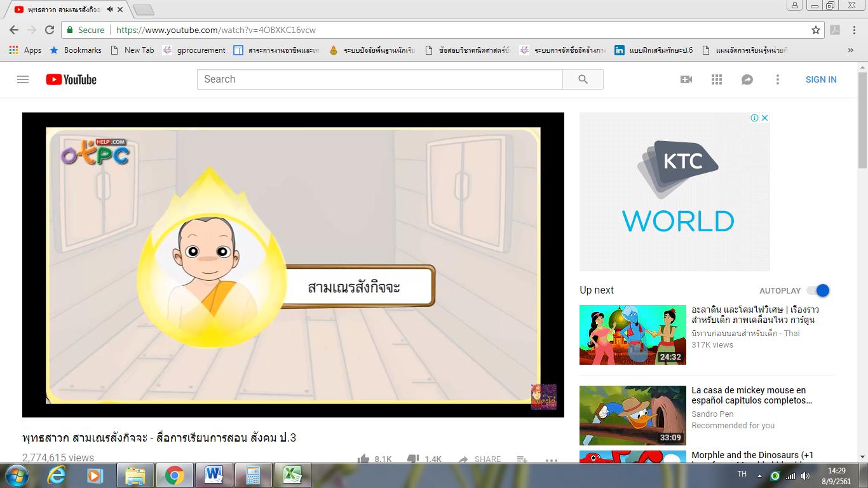Go back with browser back arrow
The width and height of the screenshot is (868, 488).
[x=14, y=30]
